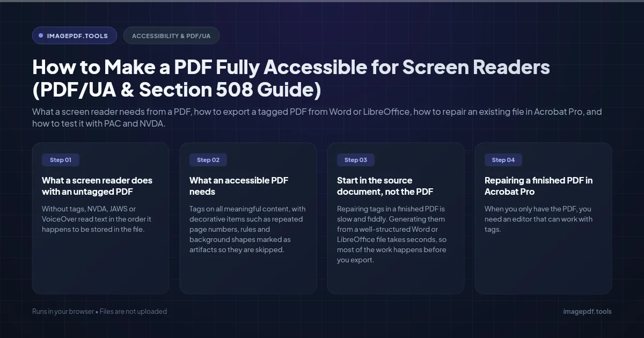Click the Step 01 label
Image resolution: width=644 pixels, height=338 pixels.
[61, 160]
